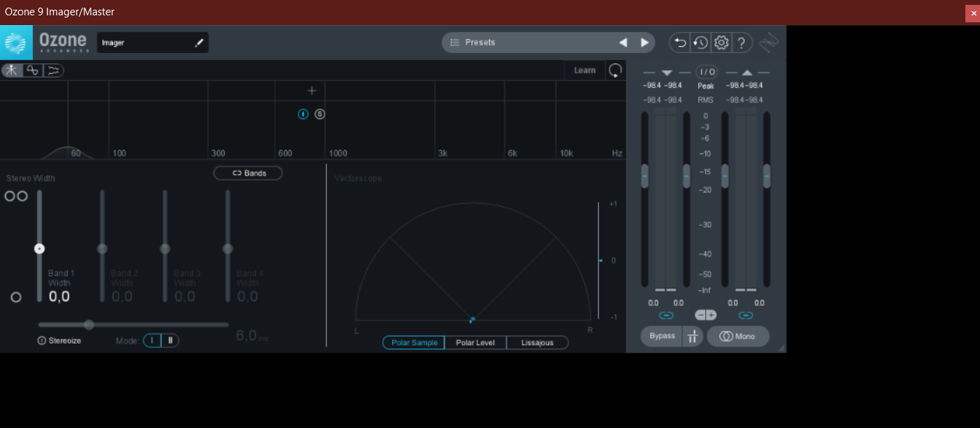Screen dimensions: 980x428
Task: Click the Band 1 Width slider handle
Action: coord(40,249)
